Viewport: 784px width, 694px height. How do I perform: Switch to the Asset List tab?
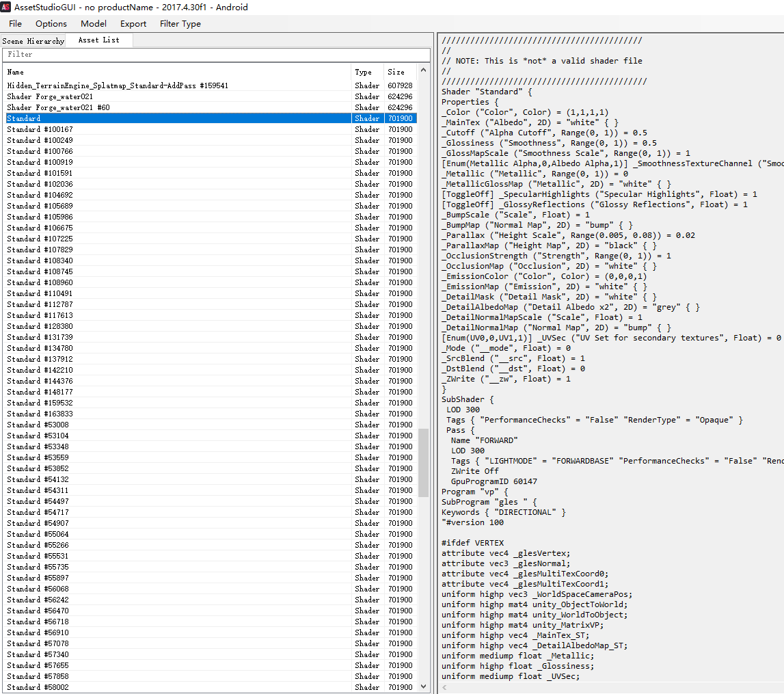[x=98, y=40]
